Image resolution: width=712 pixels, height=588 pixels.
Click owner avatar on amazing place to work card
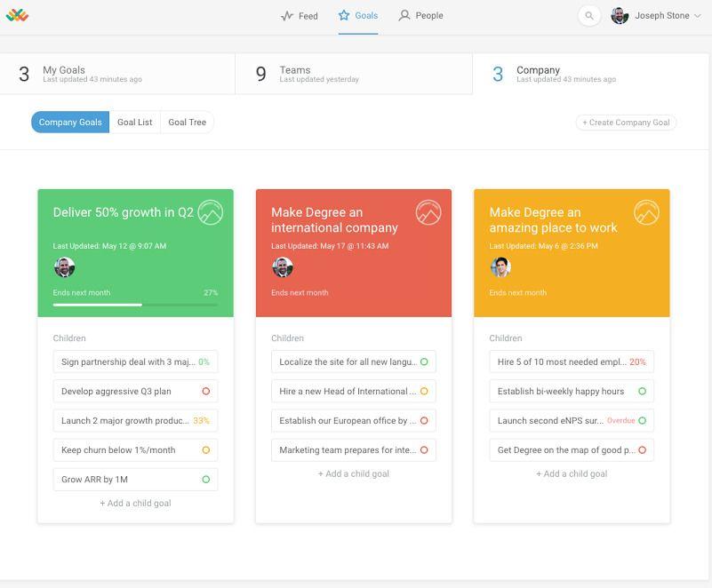point(500,267)
